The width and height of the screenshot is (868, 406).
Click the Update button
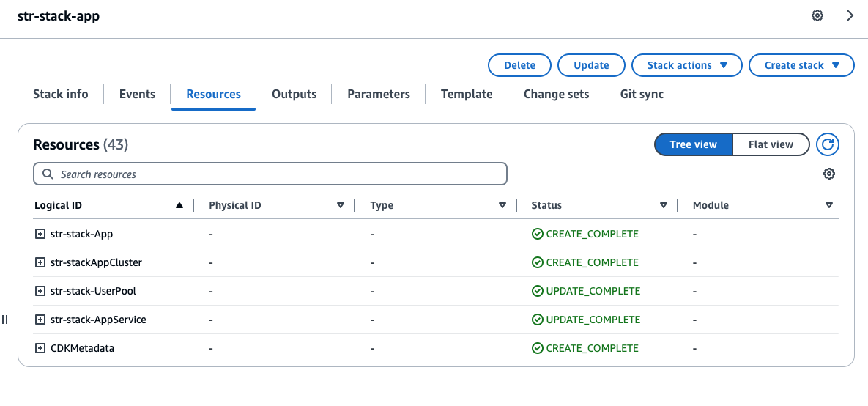click(591, 65)
